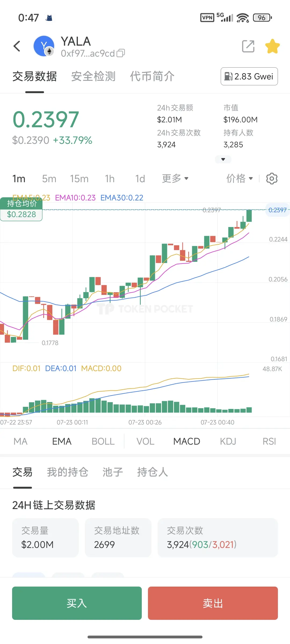Tap the VPN status bar icon
Image resolution: width=290 pixels, height=644 pixels.
207,18
